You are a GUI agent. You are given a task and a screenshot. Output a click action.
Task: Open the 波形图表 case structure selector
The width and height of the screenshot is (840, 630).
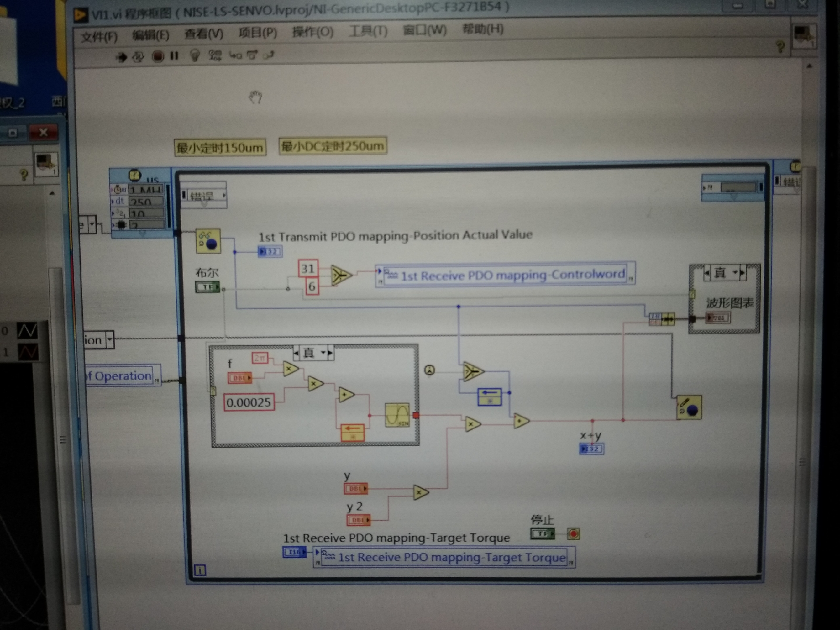pyautogui.click(x=735, y=273)
